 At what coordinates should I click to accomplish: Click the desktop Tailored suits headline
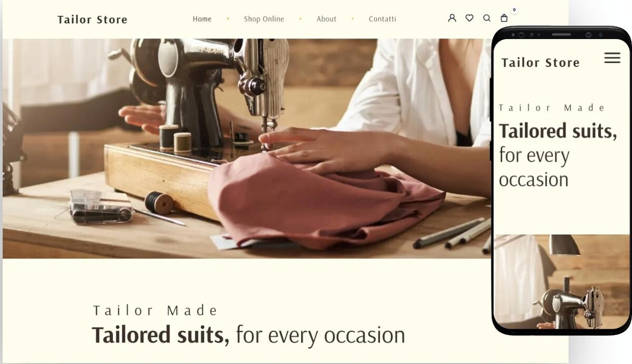point(248,335)
